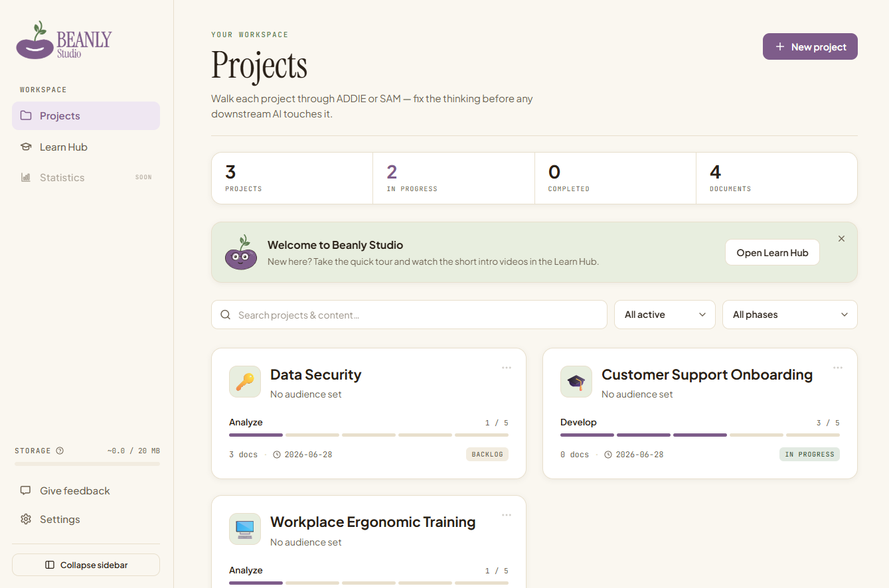This screenshot has height=588, width=889.
Task: Select Statistics in the sidebar
Action: coord(86,177)
